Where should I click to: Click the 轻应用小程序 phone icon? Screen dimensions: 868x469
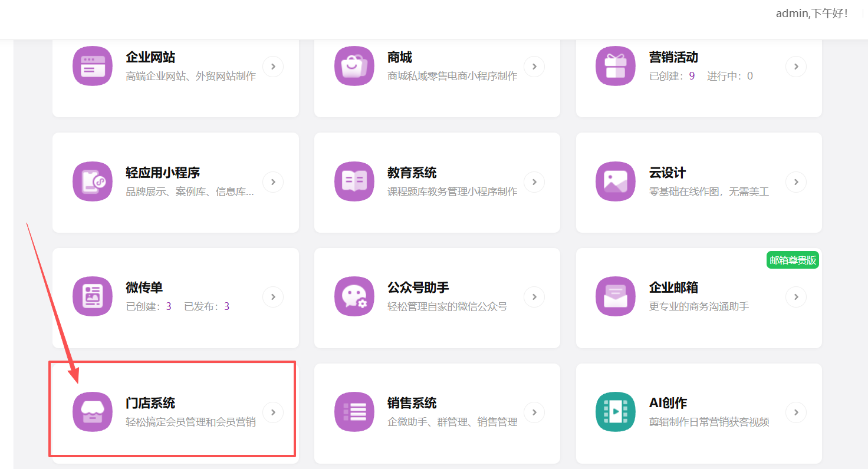(93, 181)
